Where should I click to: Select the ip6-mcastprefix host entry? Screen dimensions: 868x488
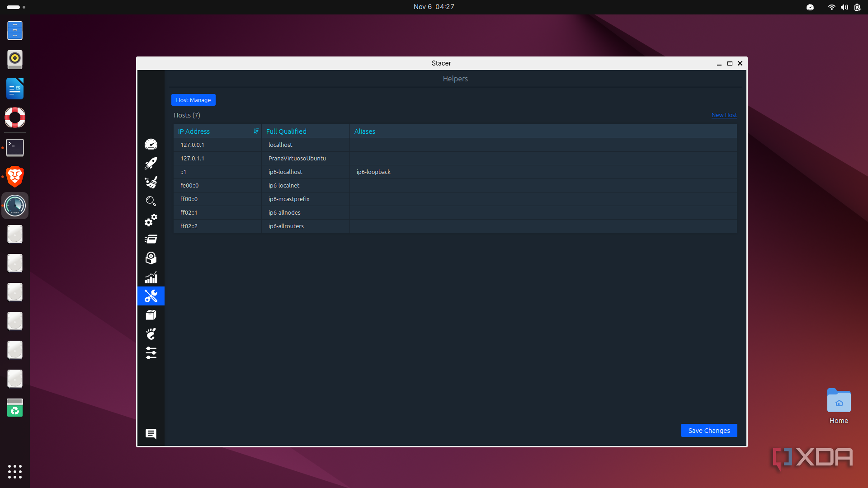point(306,199)
